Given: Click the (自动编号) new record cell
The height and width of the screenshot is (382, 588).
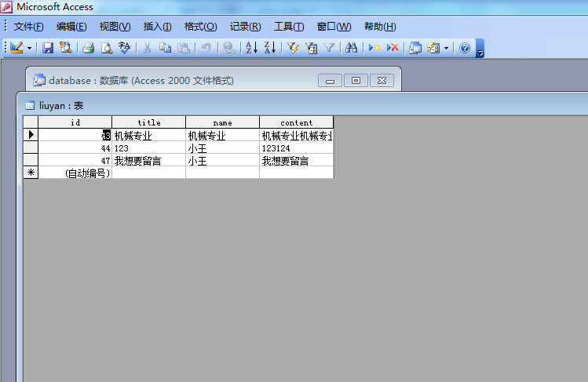Looking at the screenshot, I should pos(75,173).
